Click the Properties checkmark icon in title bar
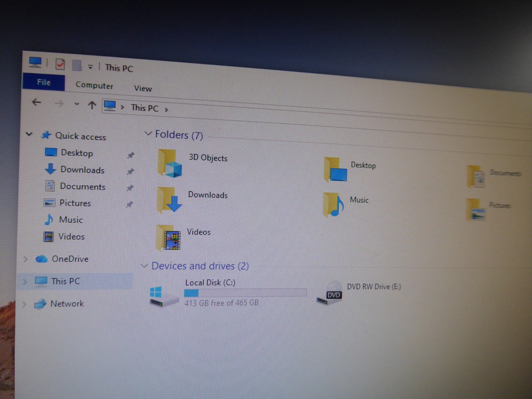The height and width of the screenshot is (399, 532). click(x=60, y=64)
